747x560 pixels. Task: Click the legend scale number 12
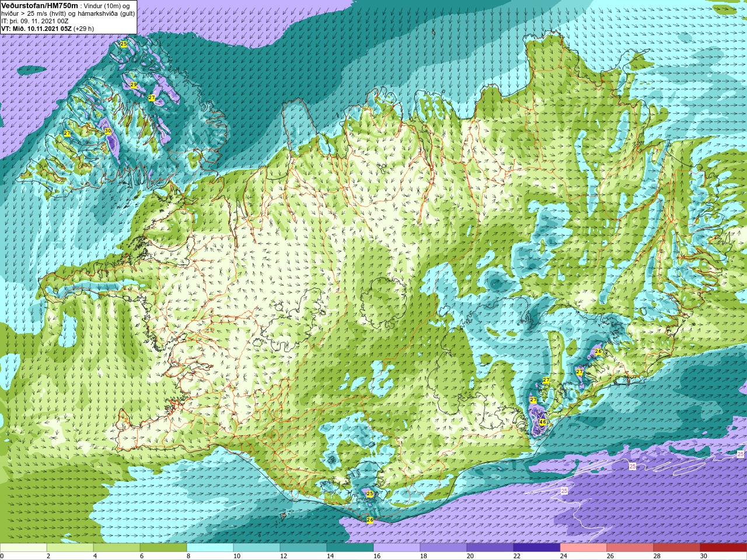tap(283, 556)
